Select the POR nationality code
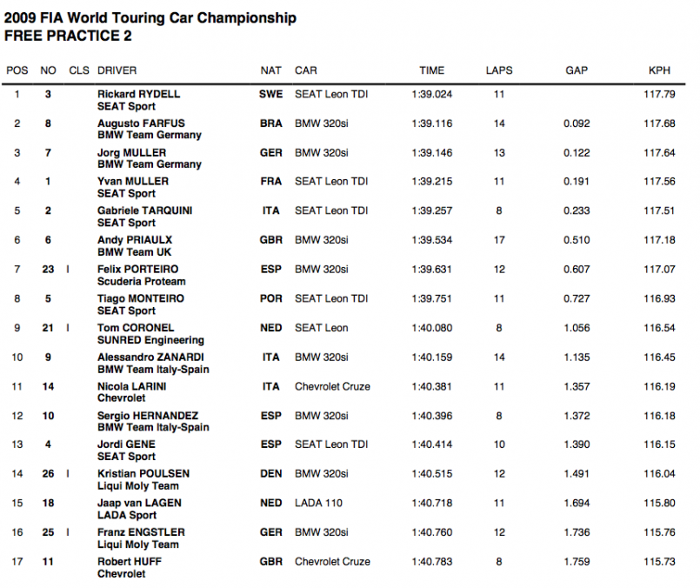 tap(270, 298)
